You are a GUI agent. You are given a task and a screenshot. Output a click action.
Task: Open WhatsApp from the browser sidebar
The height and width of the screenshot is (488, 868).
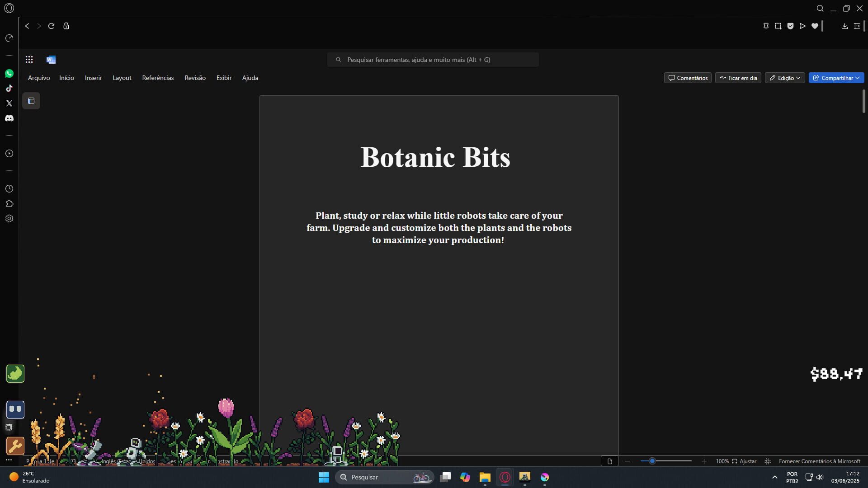9,73
